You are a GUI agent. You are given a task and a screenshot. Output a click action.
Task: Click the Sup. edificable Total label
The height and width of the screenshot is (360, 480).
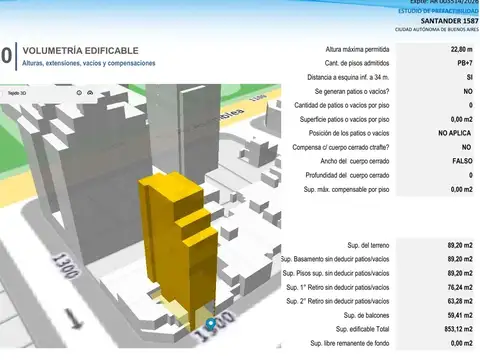(x=363, y=329)
